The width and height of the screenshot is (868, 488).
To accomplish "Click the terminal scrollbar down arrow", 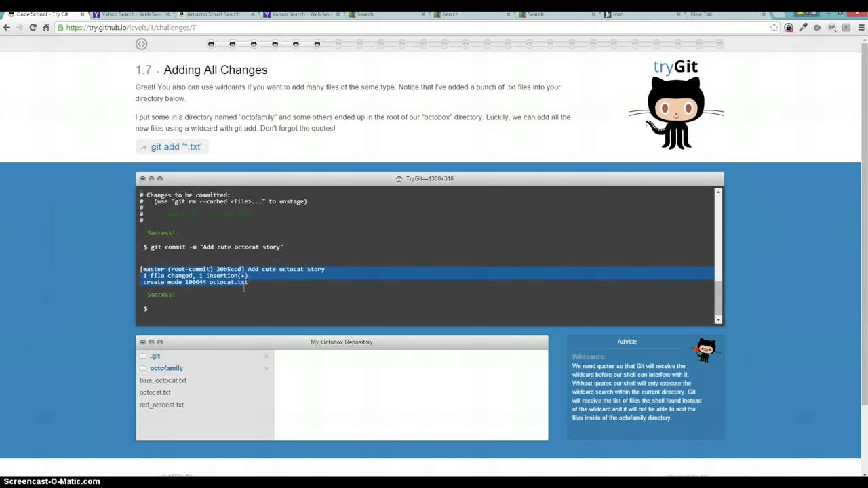I will 718,319.
